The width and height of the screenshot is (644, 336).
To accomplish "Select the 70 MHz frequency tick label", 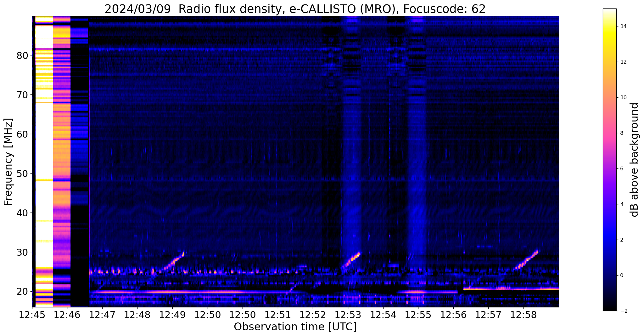I will pos(22,95).
